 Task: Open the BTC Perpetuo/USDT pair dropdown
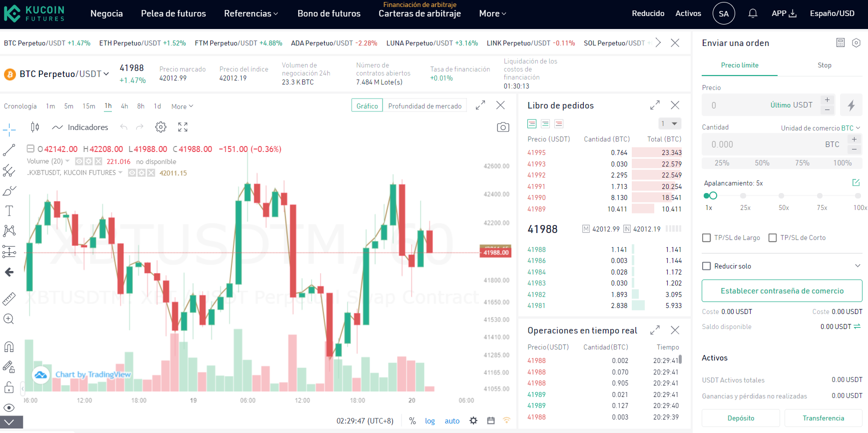point(64,74)
